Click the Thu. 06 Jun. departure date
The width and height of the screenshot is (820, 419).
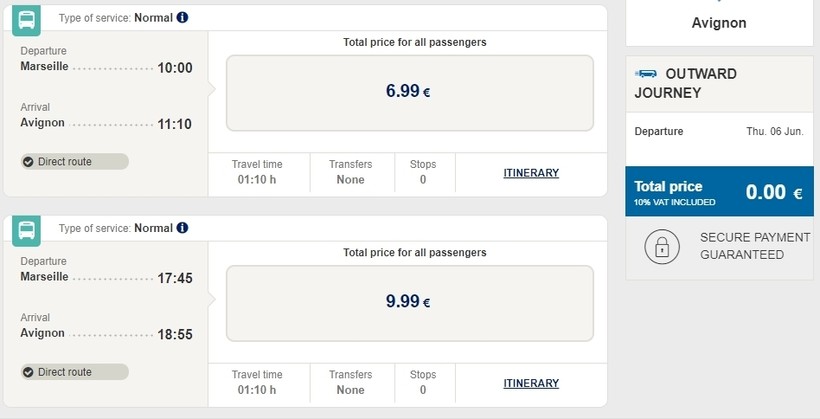[x=774, y=132]
